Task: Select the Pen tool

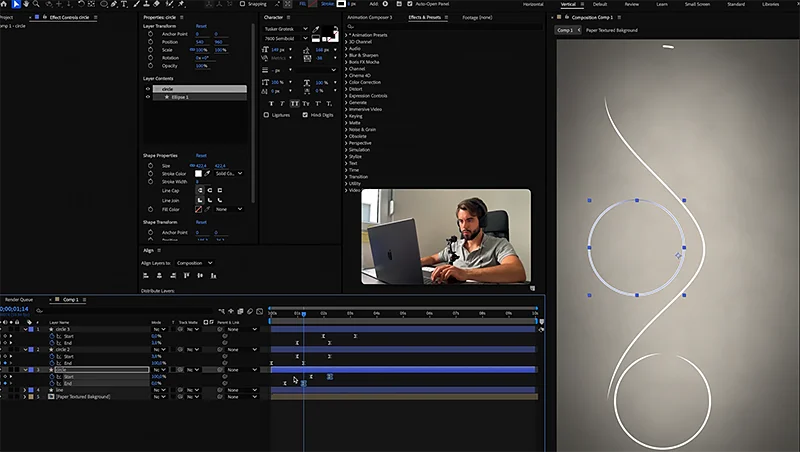Action: [114, 4]
